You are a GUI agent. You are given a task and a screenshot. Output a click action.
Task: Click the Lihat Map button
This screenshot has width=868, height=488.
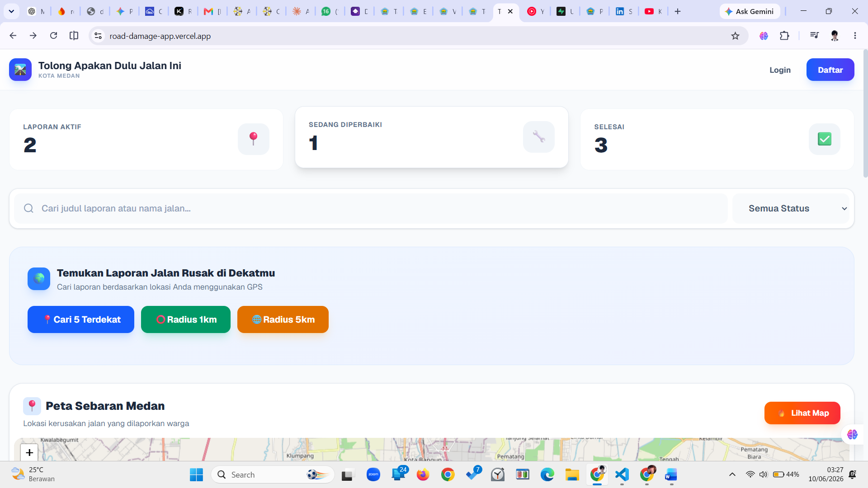[x=802, y=413]
